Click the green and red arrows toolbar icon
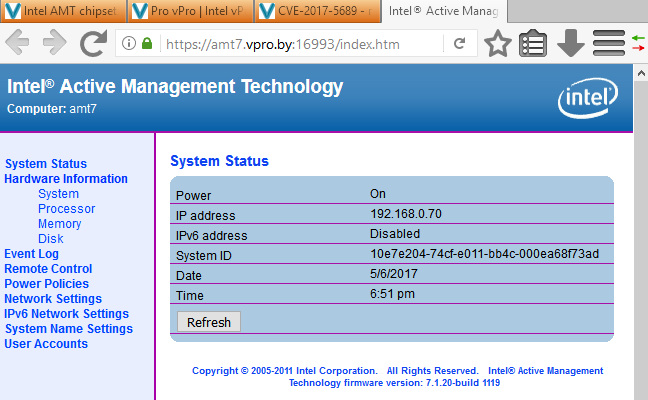The height and width of the screenshot is (400, 648). [x=638, y=43]
